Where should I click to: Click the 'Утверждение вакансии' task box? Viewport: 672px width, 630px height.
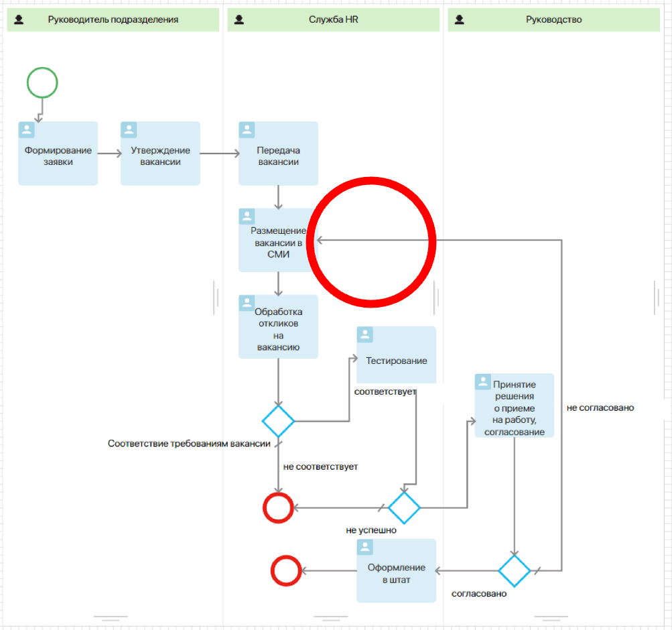pyautogui.click(x=160, y=153)
